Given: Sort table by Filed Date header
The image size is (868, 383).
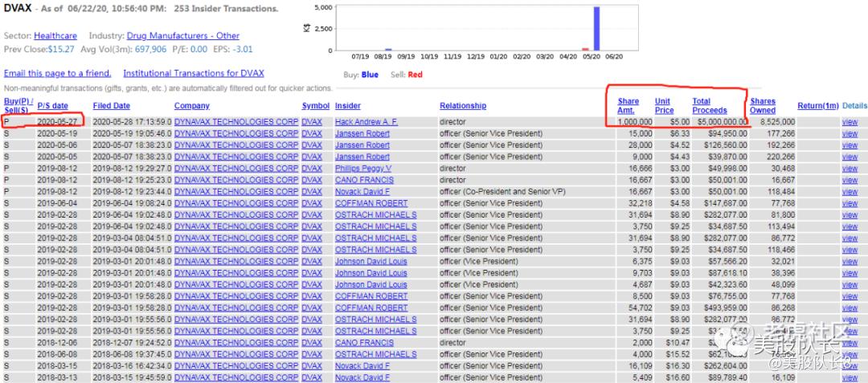Looking at the screenshot, I should coord(111,105).
